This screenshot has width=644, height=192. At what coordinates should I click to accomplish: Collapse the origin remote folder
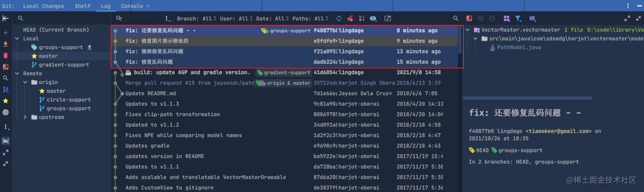pyautogui.click(x=25, y=82)
